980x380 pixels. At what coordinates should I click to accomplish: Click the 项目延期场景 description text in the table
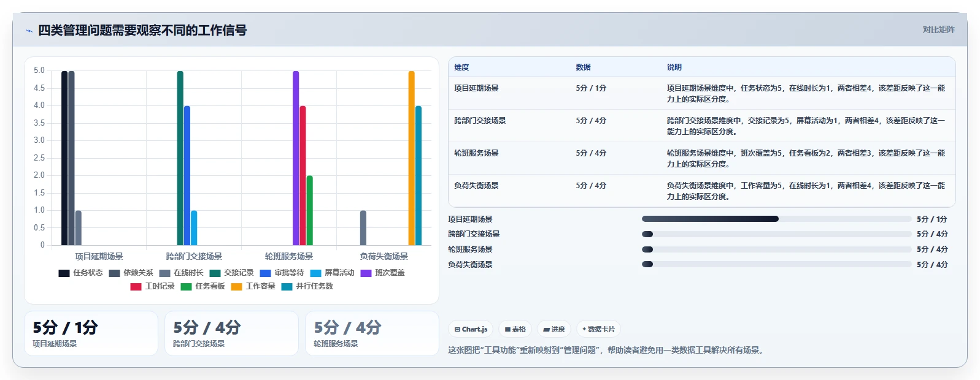click(x=806, y=94)
